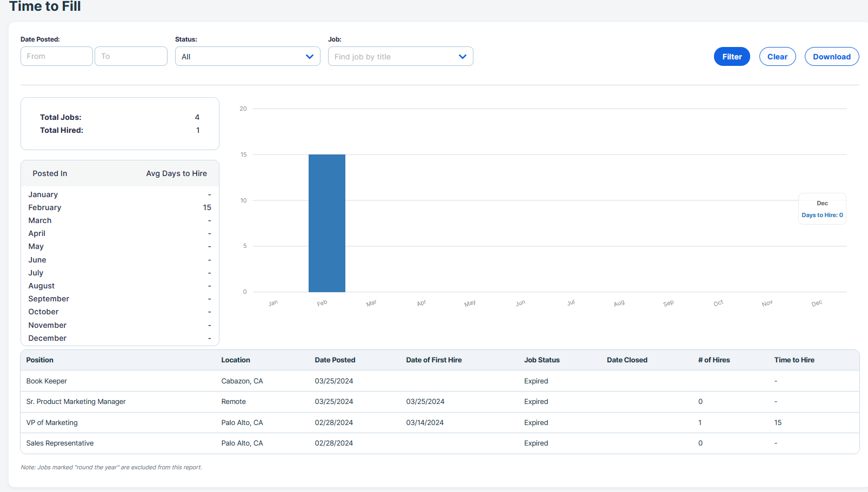This screenshot has height=492, width=868.
Task: Click the Job Status column header
Action: pyautogui.click(x=542, y=360)
